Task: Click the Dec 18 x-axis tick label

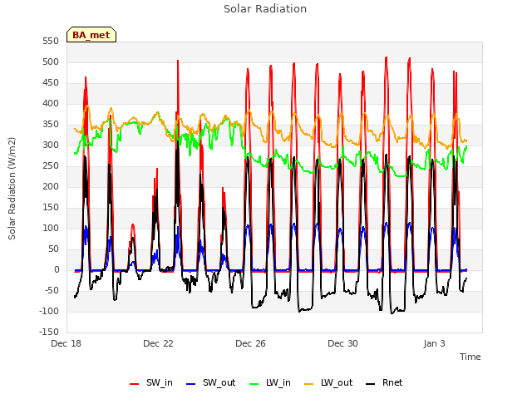Action: pos(66,343)
